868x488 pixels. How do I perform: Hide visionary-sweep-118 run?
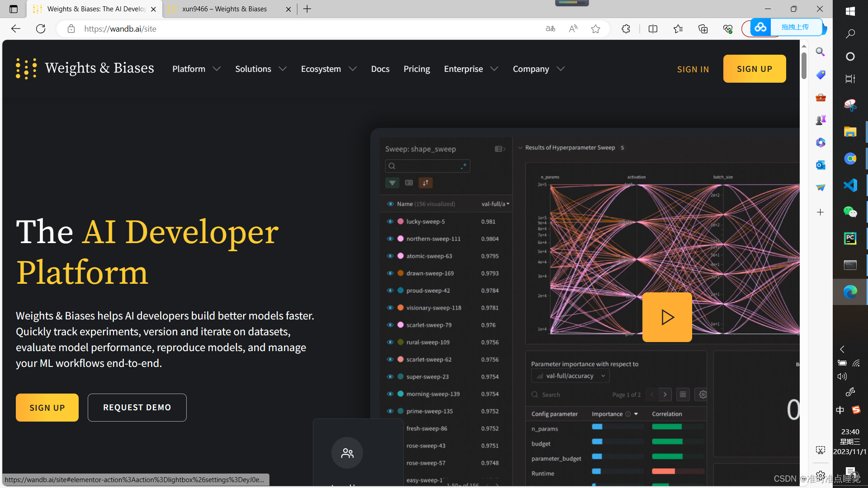[x=390, y=308]
